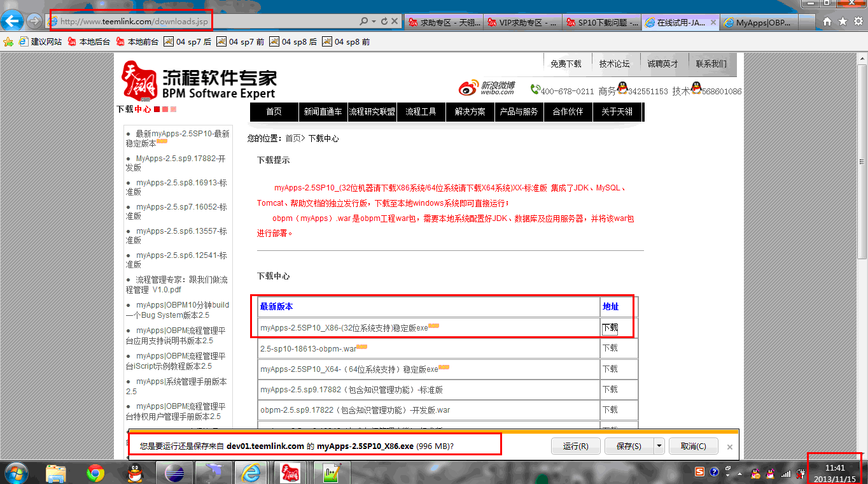
Task: Open the 本地后台 bookmark
Action: point(88,42)
